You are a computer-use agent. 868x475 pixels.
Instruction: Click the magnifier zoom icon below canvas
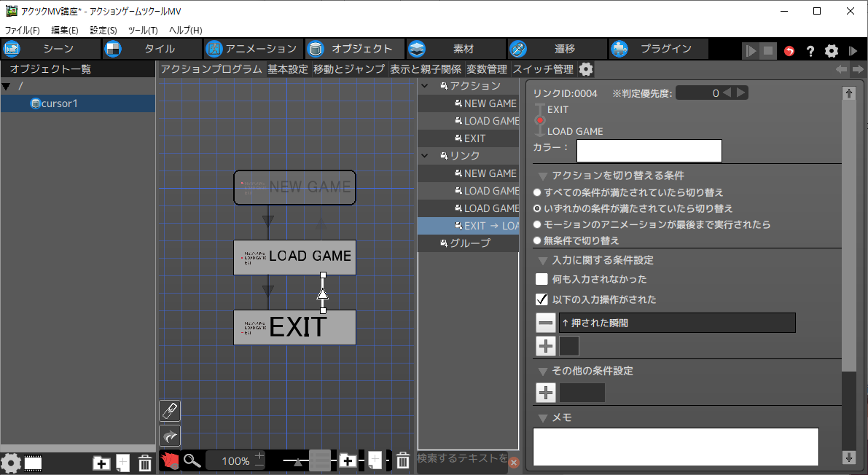(192, 460)
